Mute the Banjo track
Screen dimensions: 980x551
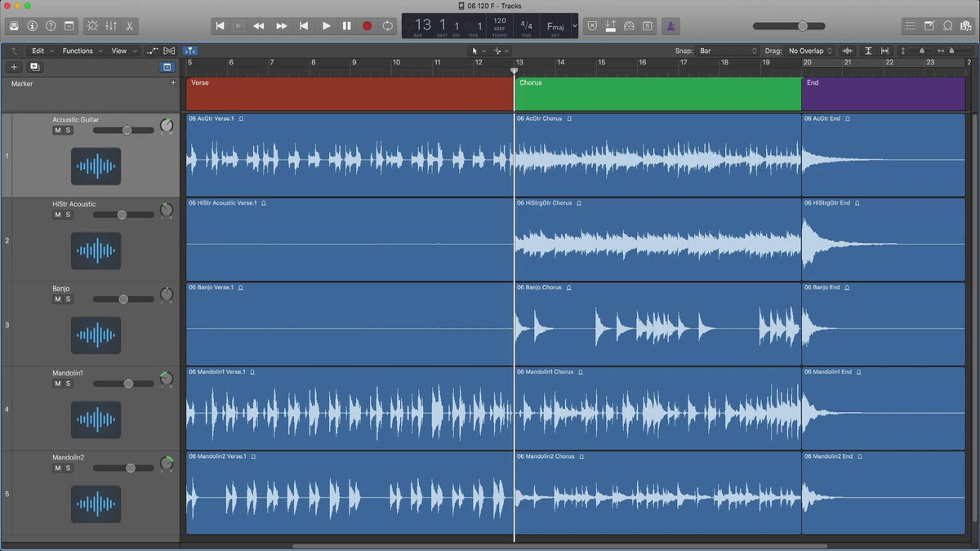pos(57,300)
